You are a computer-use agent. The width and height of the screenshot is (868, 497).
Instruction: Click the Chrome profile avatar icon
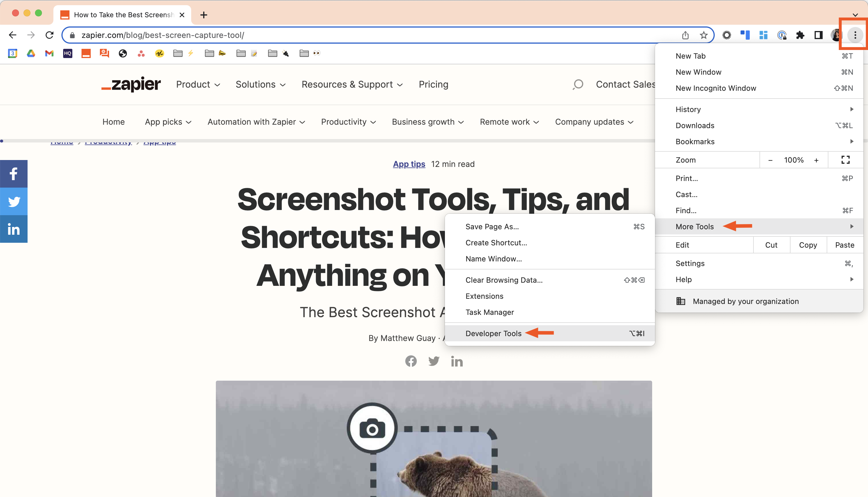835,34
